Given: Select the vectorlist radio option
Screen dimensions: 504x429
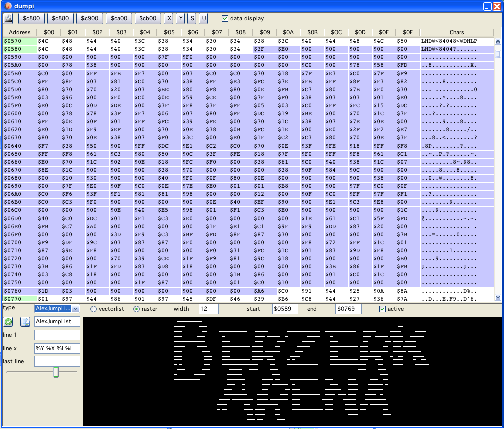Looking at the screenshot, I should click(93, 309).
